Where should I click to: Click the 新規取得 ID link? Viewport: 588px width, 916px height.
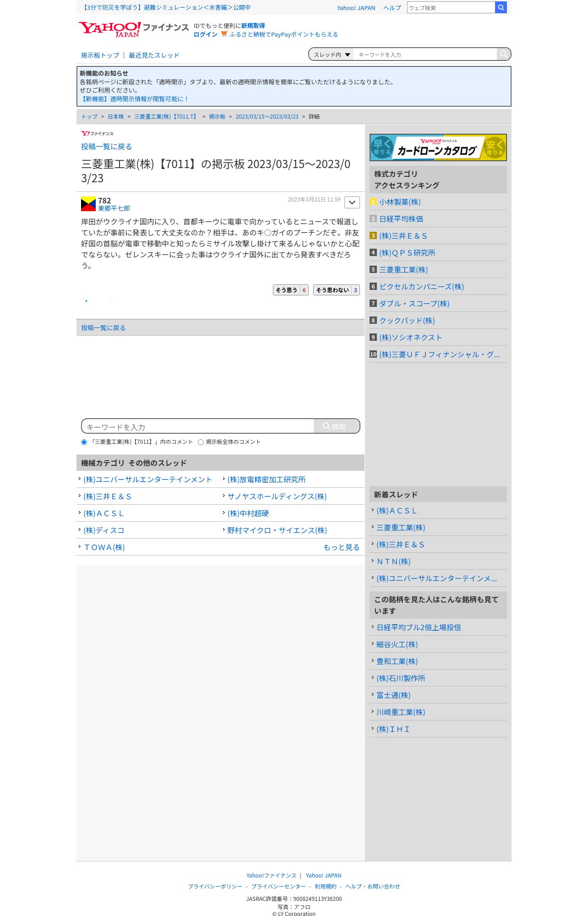253,26
